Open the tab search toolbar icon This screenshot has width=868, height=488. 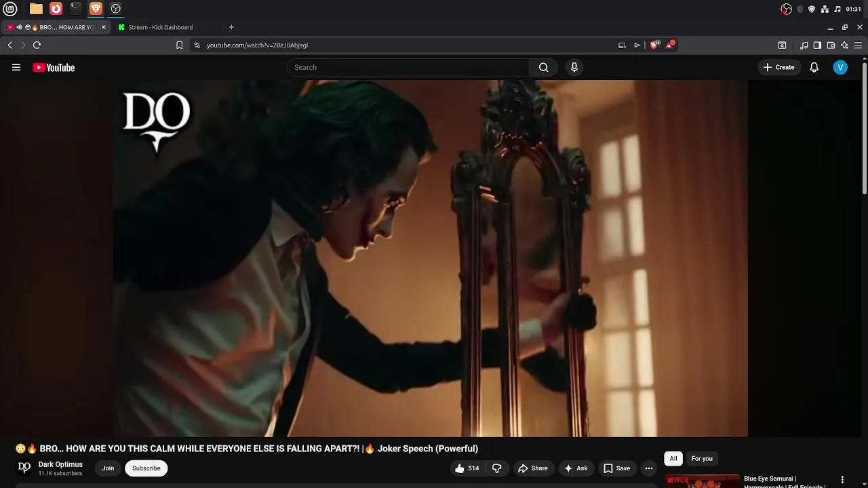click(782, 45)
